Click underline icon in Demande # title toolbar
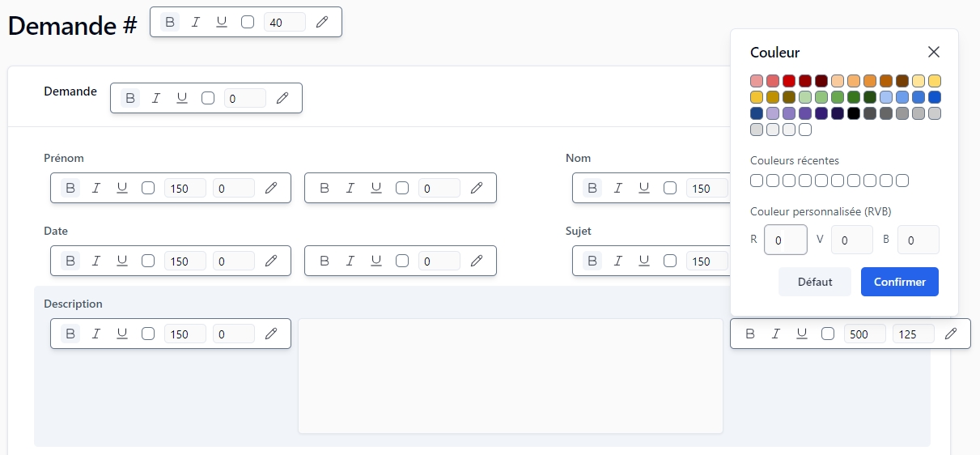 coord(222,22)
